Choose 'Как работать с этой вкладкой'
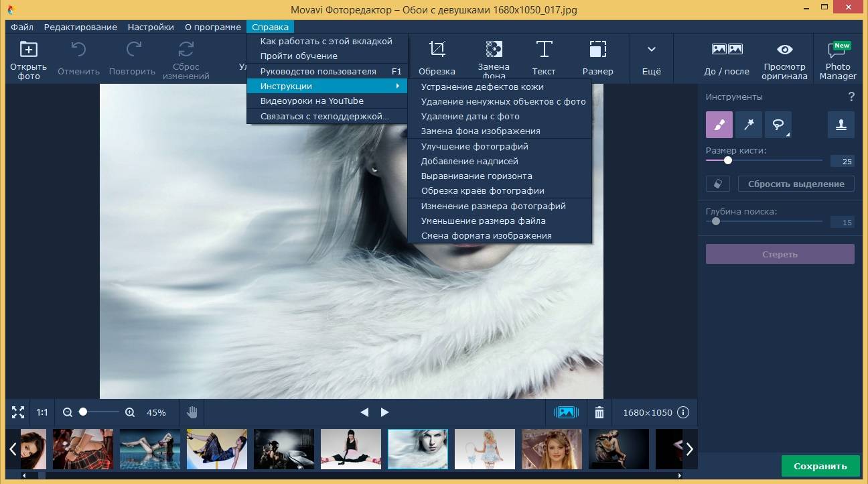868x484 pixels. click(x=327, y=41)
